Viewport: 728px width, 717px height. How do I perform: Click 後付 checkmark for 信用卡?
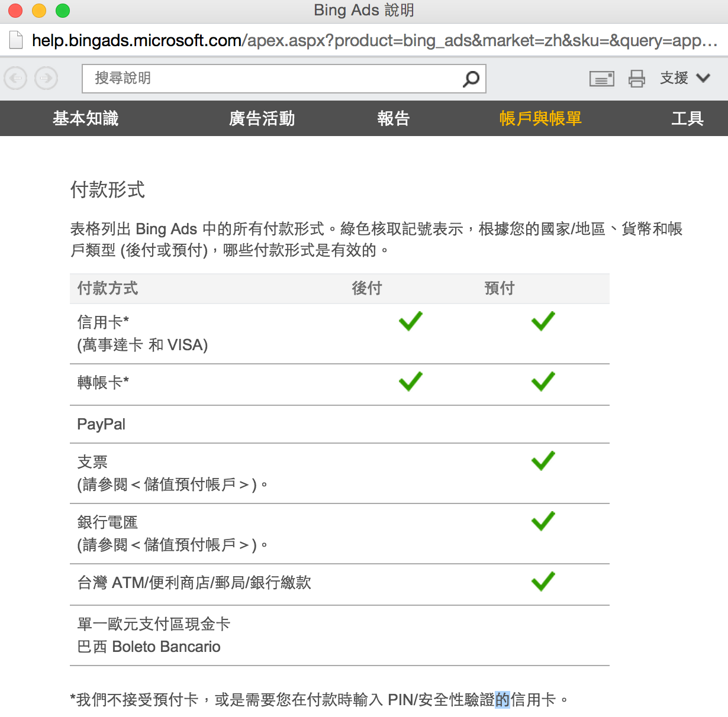[411, 321]
